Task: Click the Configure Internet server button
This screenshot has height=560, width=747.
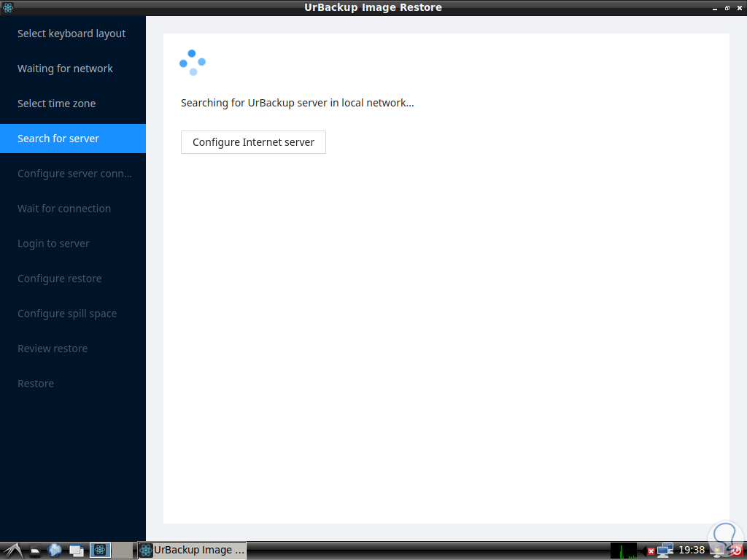Action: (x=253, y=142)
